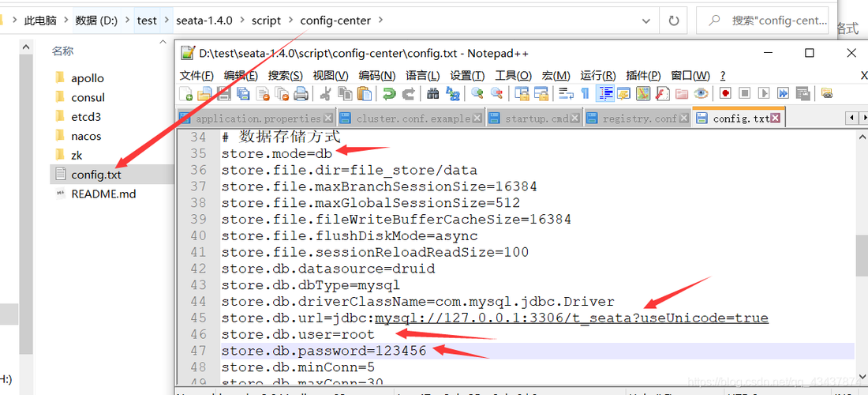Image resolution: width=868 pixels, height=395 pixels.
Task: Open the 搜索(S) menu
Action: pos(286,75)
